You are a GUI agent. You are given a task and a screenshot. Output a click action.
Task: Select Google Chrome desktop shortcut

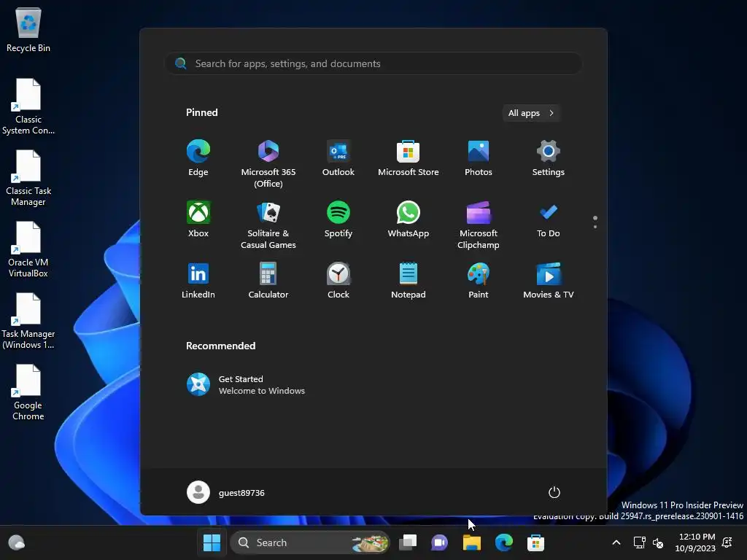tap(28, 392)
